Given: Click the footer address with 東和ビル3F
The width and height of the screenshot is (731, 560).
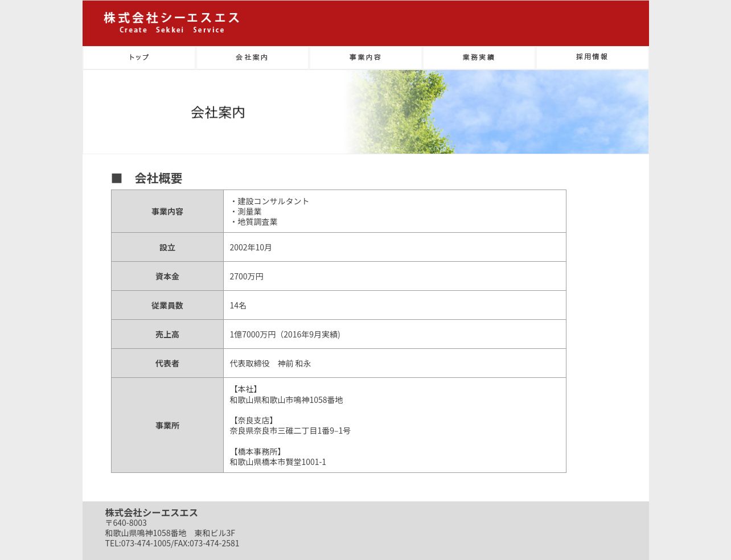Looking at the screenshot, I should (170, 533).
